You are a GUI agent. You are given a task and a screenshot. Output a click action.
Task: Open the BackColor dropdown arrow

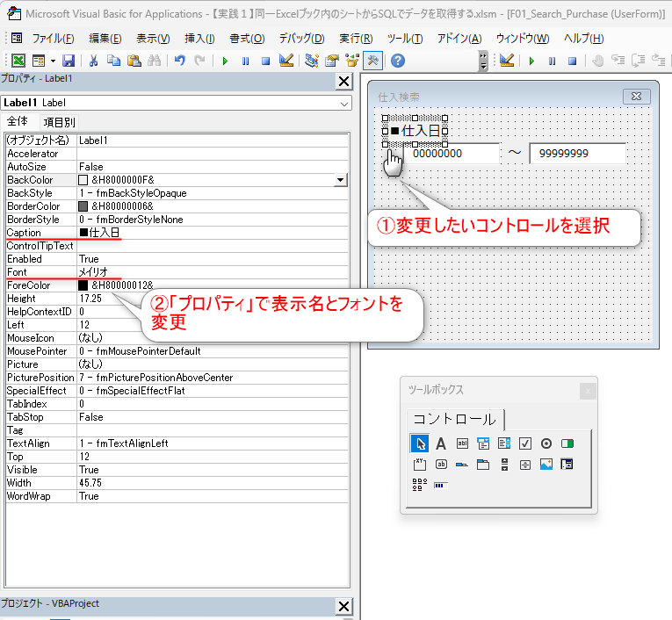[340, 180]
